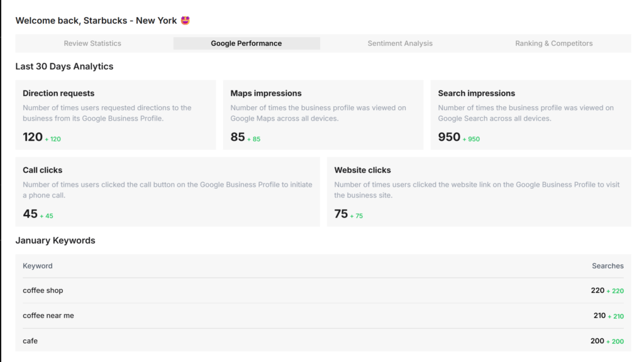Click the Call clicks card
This screenshot has width=644, height=362.
click(x=167, y=191)
